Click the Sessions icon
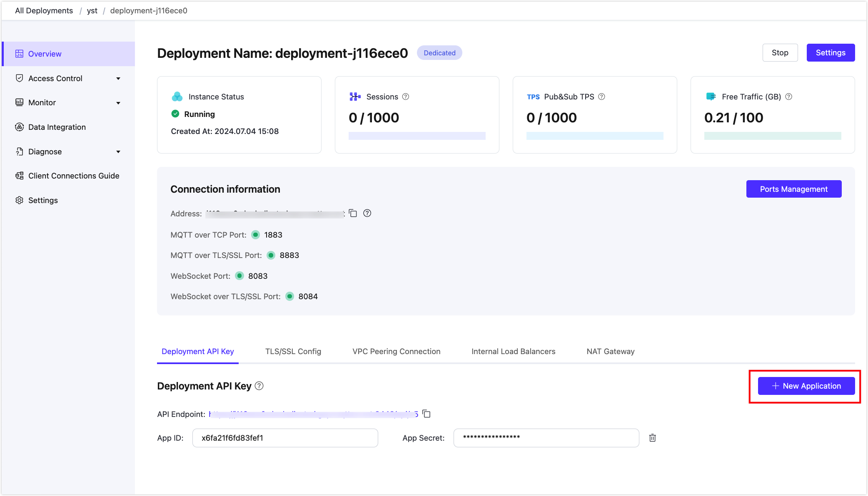 coord(355,97)
